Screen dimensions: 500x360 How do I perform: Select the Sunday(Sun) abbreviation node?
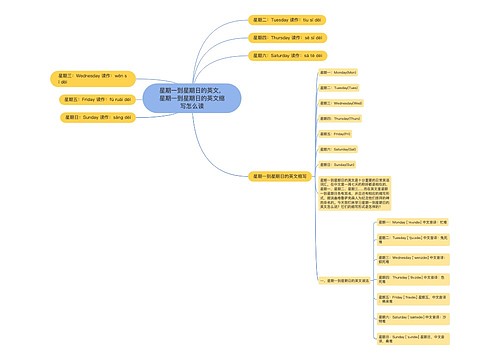click(x=337, y=164)
